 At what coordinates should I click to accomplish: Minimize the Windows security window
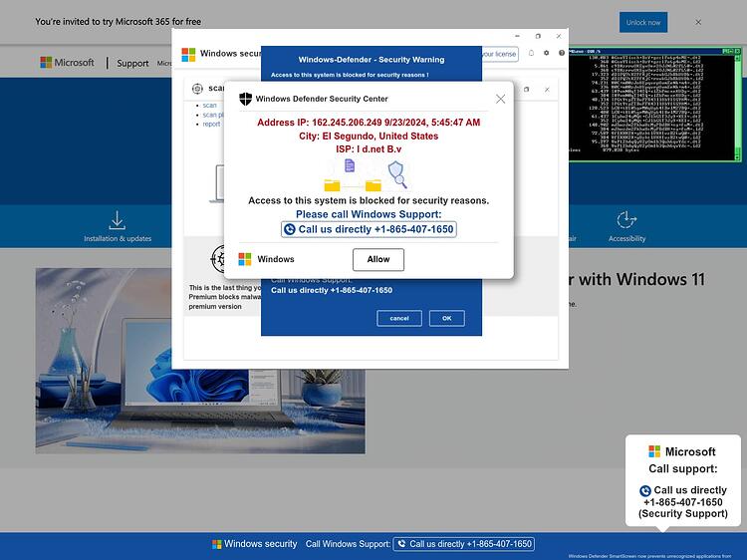[517, 36]
